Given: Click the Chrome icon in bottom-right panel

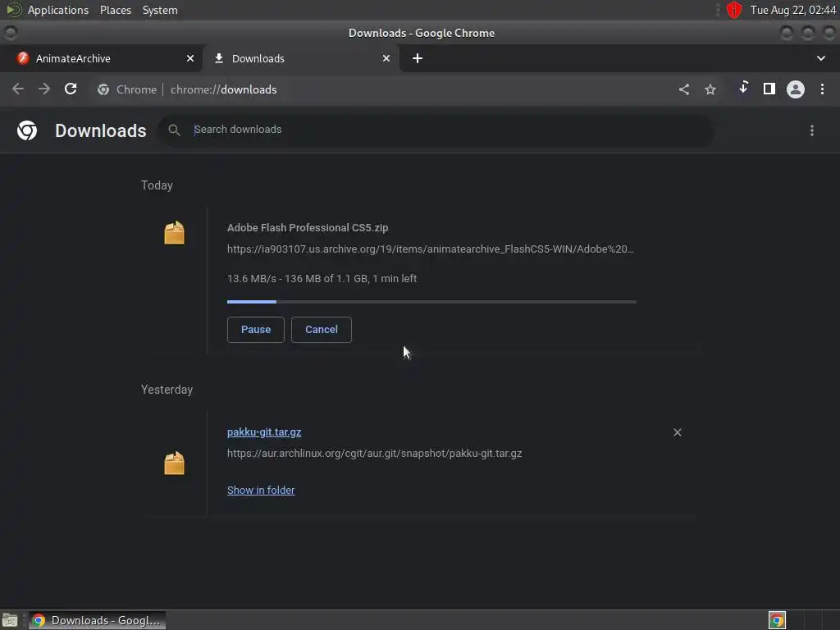Looking at the screenshot, I should click(x=777, y=620).
